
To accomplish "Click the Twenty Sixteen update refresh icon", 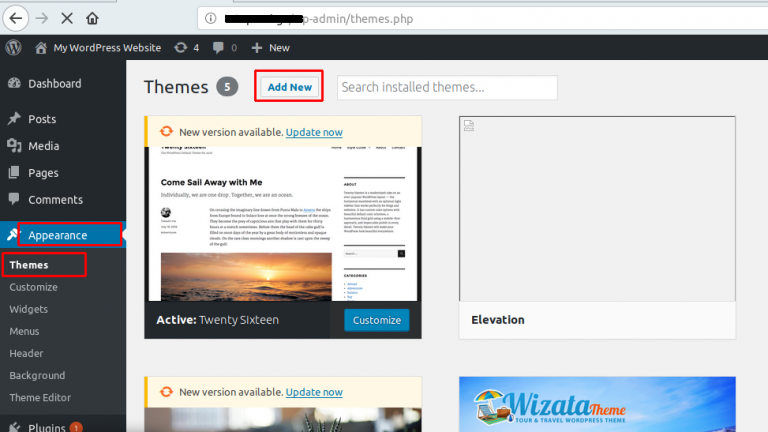I will (x=167, y=131).
